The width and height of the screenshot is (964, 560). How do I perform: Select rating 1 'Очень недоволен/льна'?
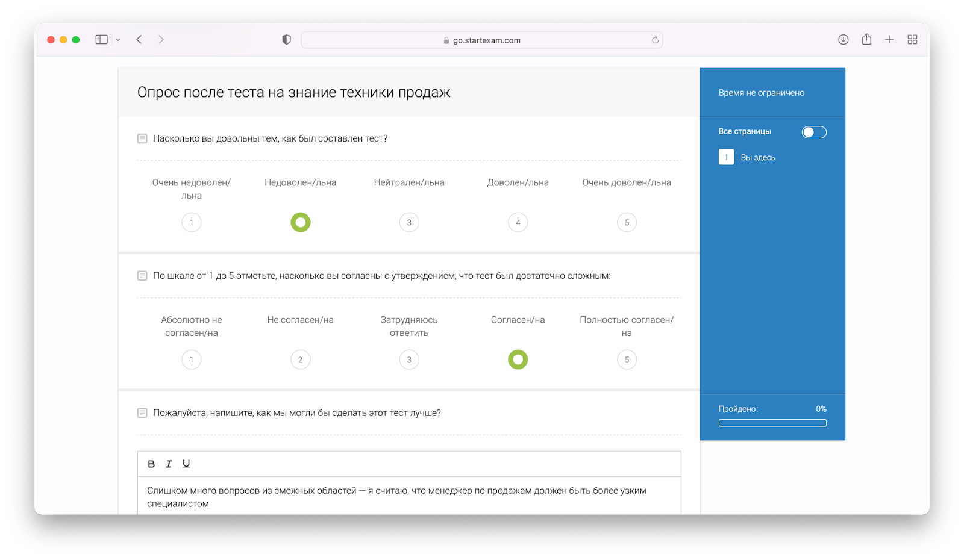point(192,223)
